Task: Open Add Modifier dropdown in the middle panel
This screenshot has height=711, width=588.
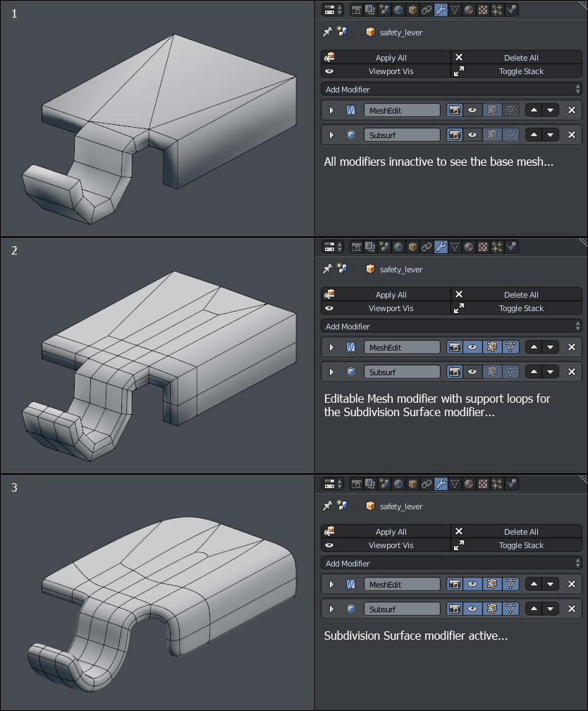Action: [x=451, y=327]
